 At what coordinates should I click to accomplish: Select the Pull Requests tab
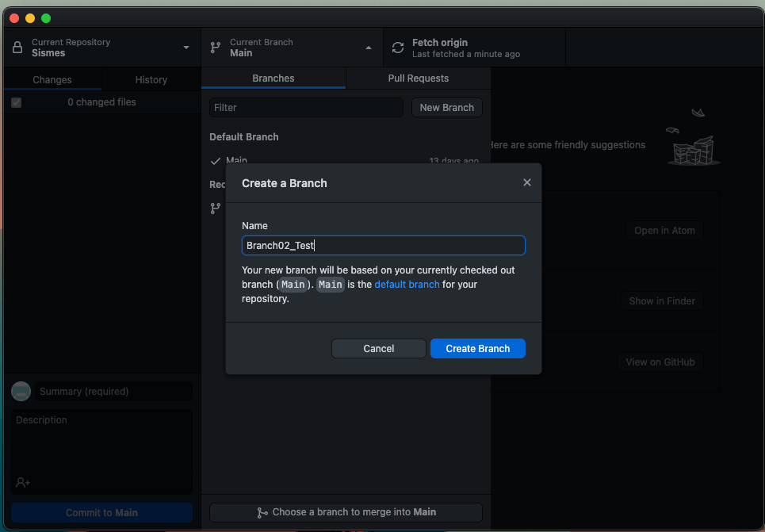click(418, 78)
